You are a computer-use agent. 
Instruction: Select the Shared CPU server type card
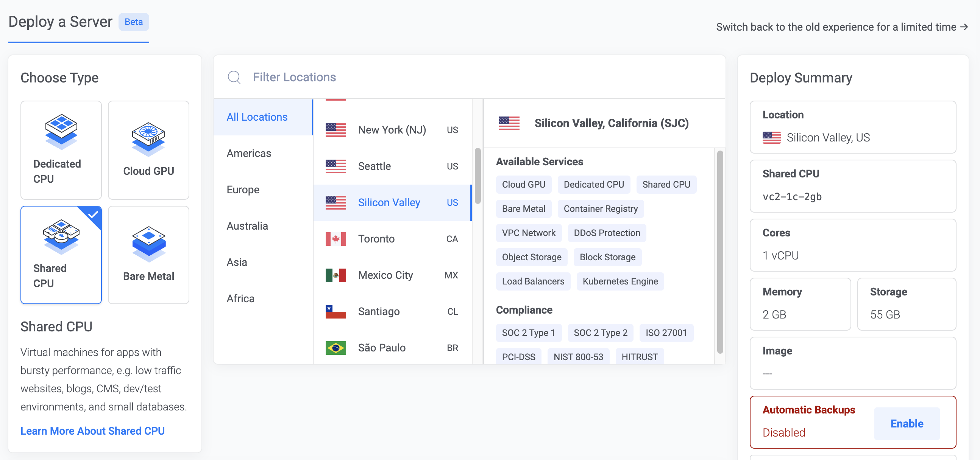(61, 255)
